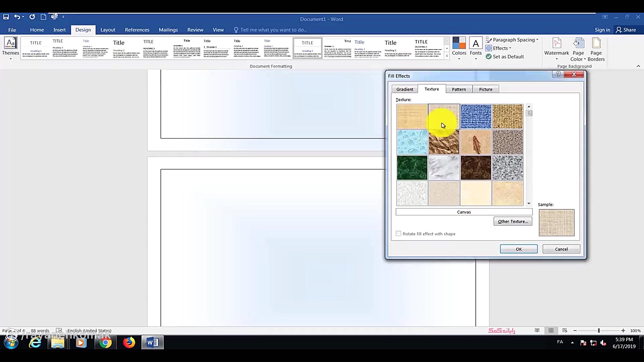Open the Layout ribbon tab
This screenshot has width=644, height=362.
coord(108,30)
